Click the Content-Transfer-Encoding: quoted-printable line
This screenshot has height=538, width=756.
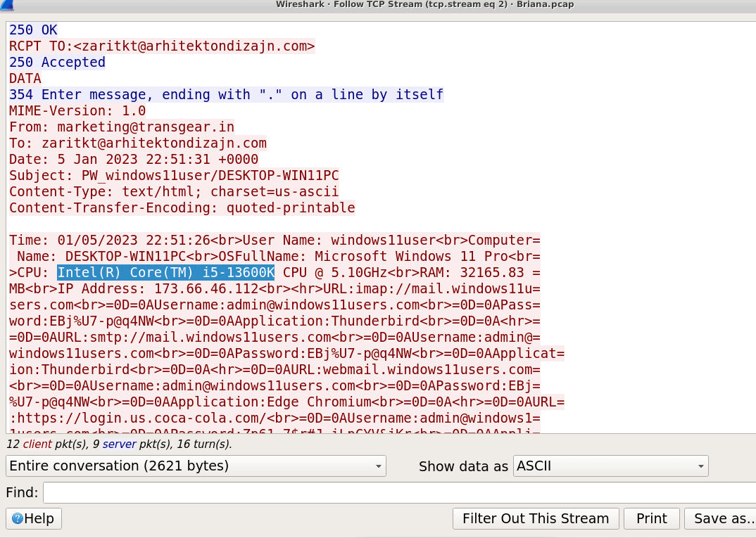pyautogui.click(x=182, y=208)
